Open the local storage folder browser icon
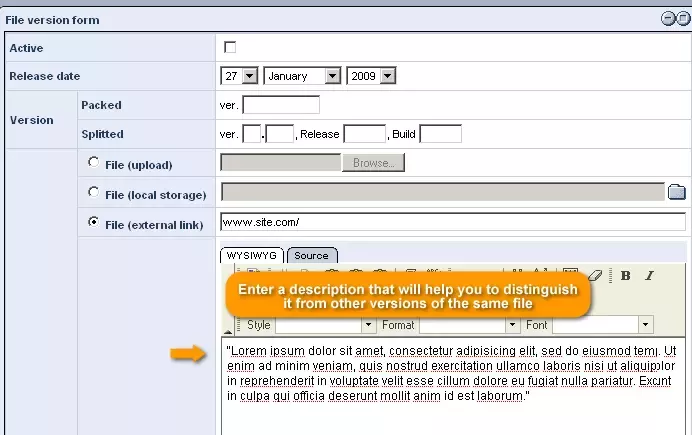The height and width of the screenshot is (435, 692). tap(677, 192)
